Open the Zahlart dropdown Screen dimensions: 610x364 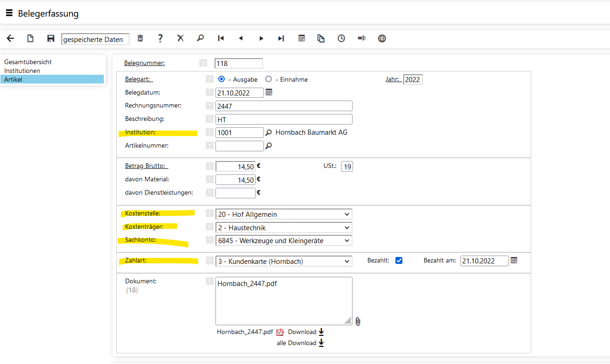(283, 261)
